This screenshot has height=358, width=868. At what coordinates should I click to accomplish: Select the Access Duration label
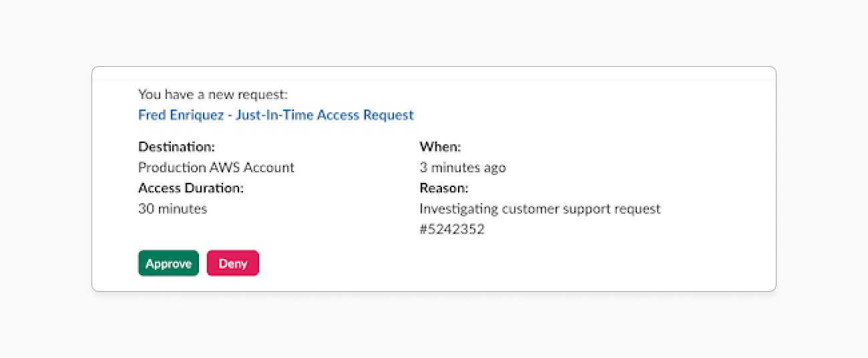pos(190,188)
